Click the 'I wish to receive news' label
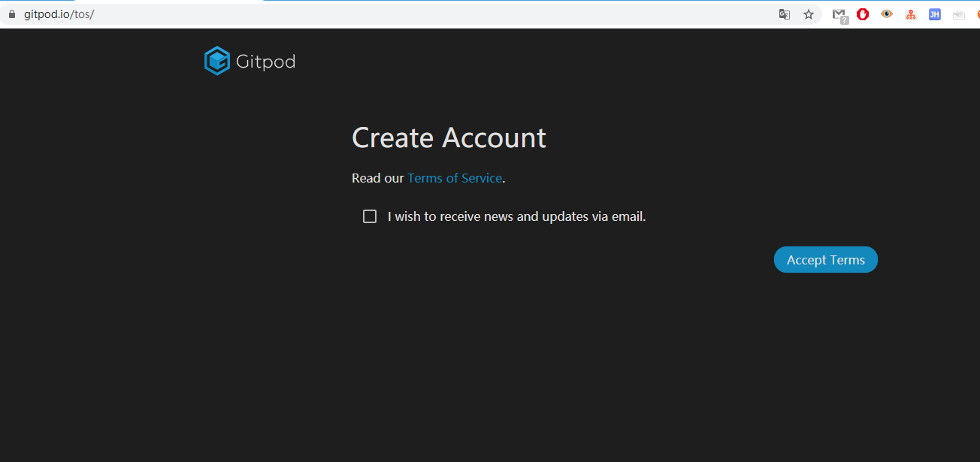Screen dimensions: 980x462 click(x=517, y=216)
